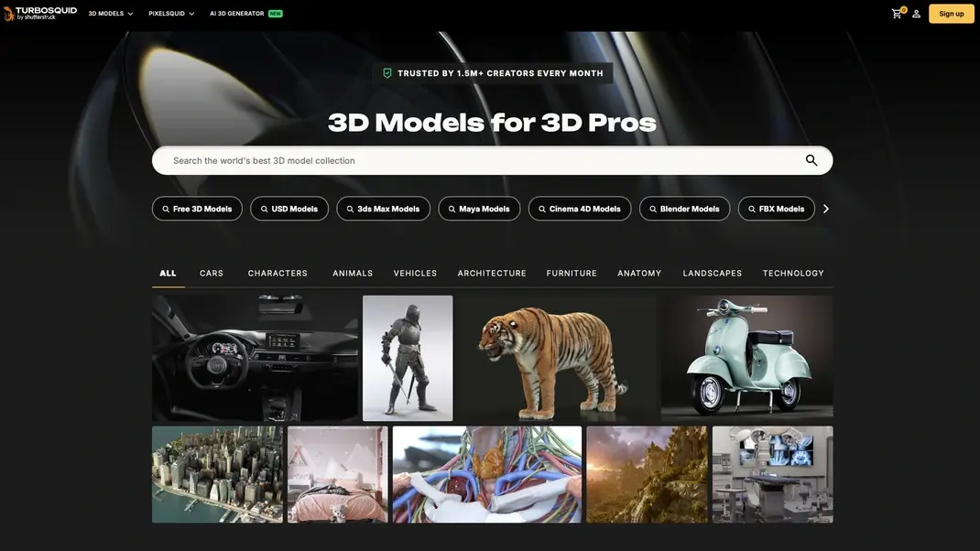This screenshot has width=980, height=551.
Task: Click the TurboSquid logo
Action: [x=39, y=13]
